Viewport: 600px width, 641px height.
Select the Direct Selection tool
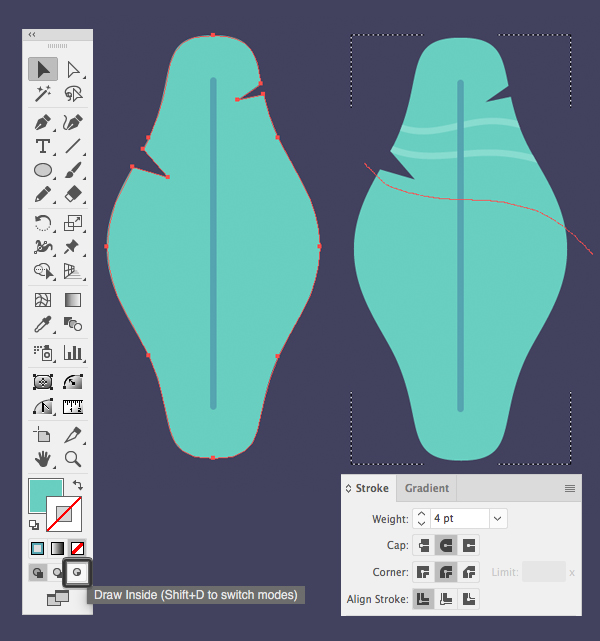[x=73, y=69]
